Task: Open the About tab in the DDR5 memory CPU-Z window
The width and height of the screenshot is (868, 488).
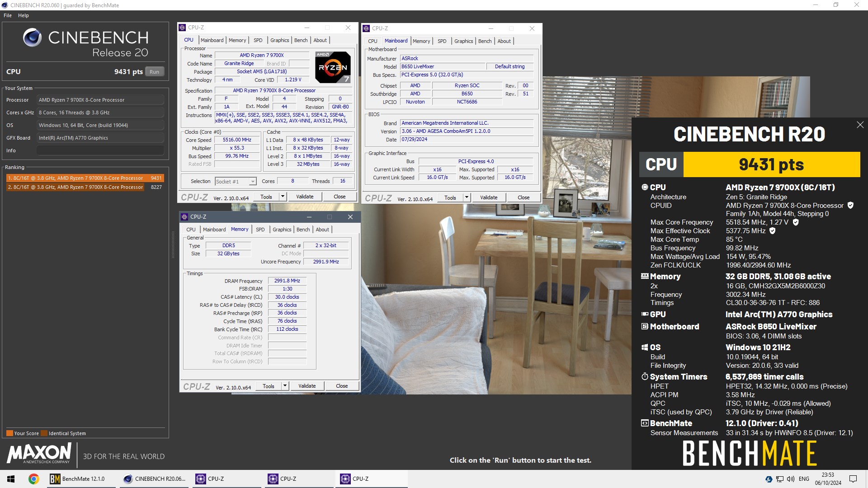Action: 322,230
